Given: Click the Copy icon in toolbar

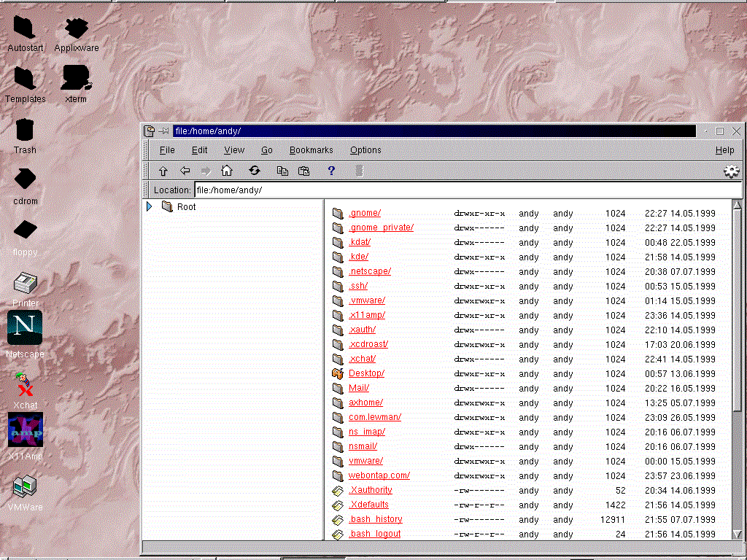Looking at the screenshot, I should click(282, 171).
